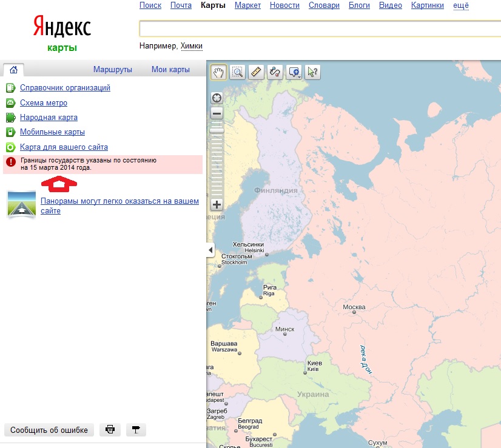Click the Хельсинки label on map
The width and height of the screenshot is (501, 448).
(x=248, y=244)
